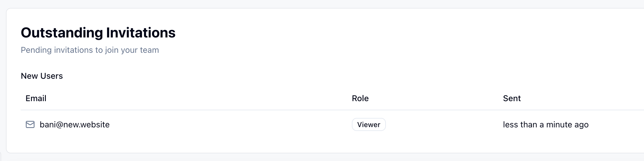Click the Outstanding Invitations heading
This screenshot has height=161, width=644.
pyautogui.click(x=98, y=32)
